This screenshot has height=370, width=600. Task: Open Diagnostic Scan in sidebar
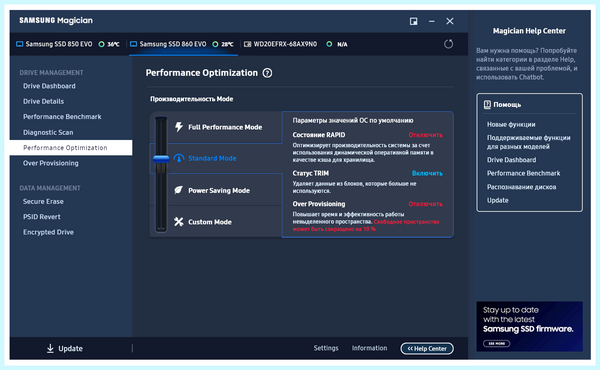pos(48,132)
